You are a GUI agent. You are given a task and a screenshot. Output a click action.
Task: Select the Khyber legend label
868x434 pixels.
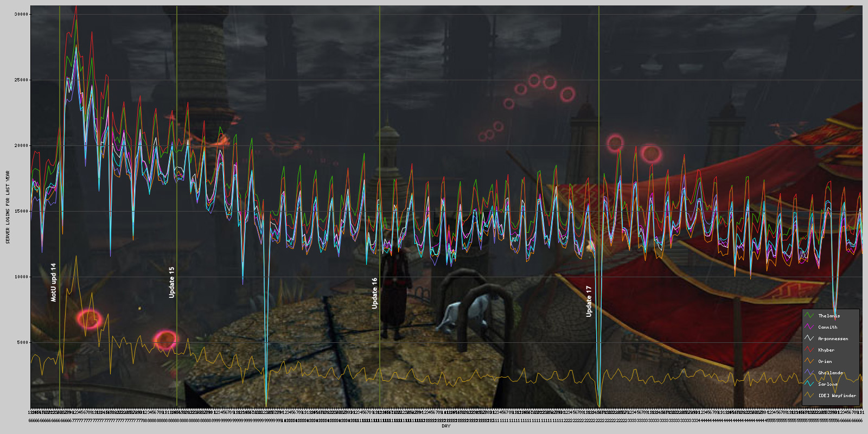(826, 350)
